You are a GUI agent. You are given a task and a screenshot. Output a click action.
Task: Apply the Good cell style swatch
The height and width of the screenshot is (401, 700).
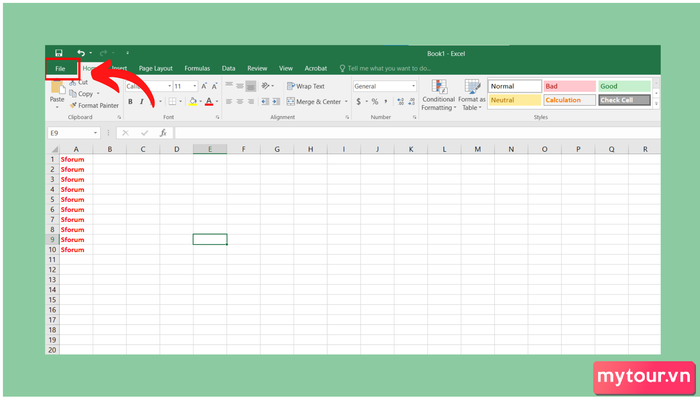coord(624,86)
